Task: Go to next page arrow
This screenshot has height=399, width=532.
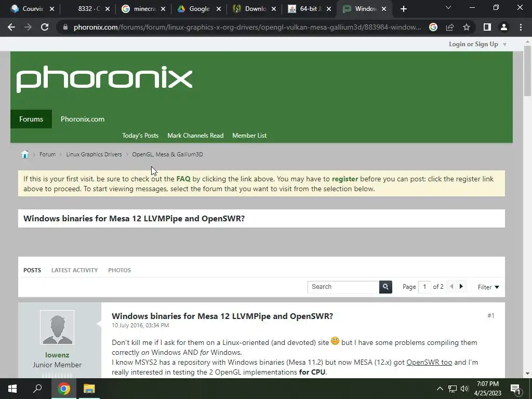Action: [x=461, y=287]
